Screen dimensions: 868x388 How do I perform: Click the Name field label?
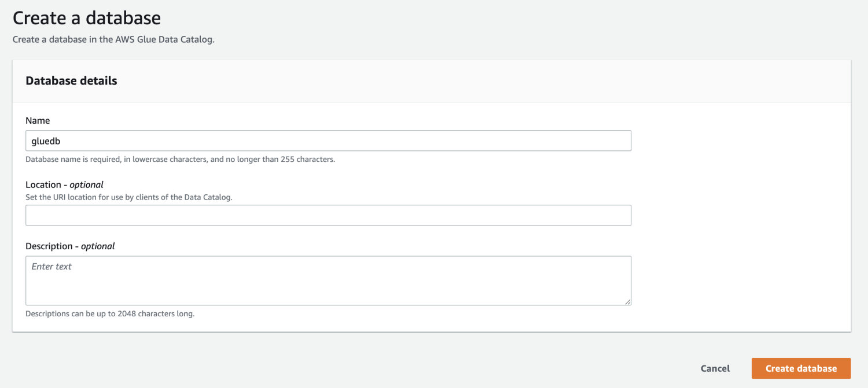coord(38,121)
